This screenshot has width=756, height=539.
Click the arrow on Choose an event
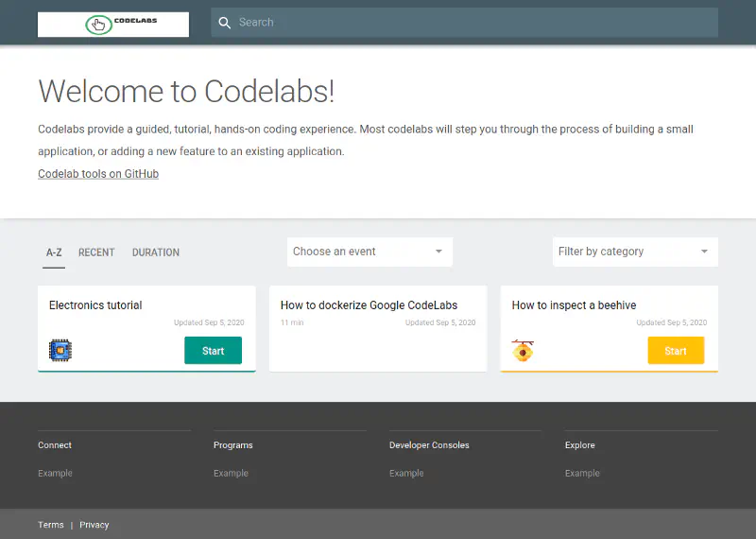point(438,252)
